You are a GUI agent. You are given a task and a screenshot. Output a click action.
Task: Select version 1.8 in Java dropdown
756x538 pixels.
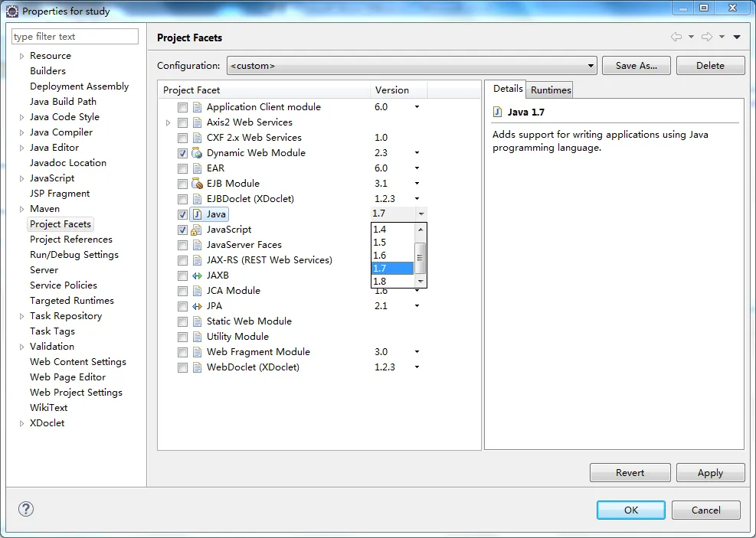(x=392, y=282)
